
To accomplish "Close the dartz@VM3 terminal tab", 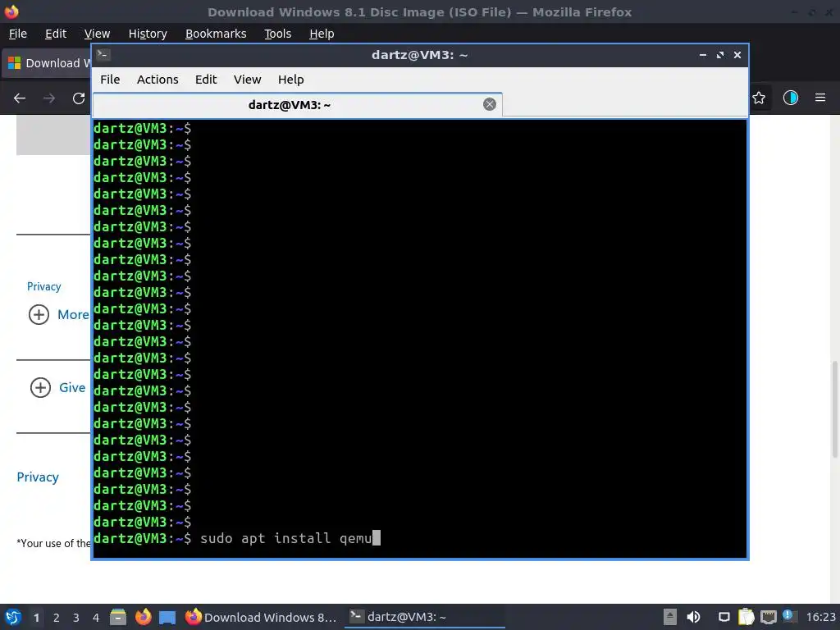I will (x=489, y=104).
